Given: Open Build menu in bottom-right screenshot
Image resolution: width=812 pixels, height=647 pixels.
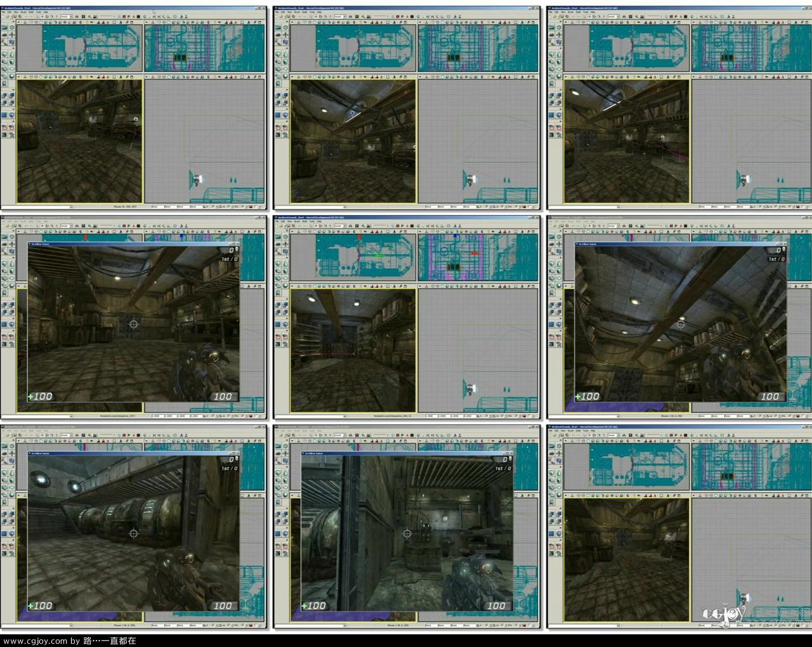Looking at the screenshot, I should pos(579,431).
